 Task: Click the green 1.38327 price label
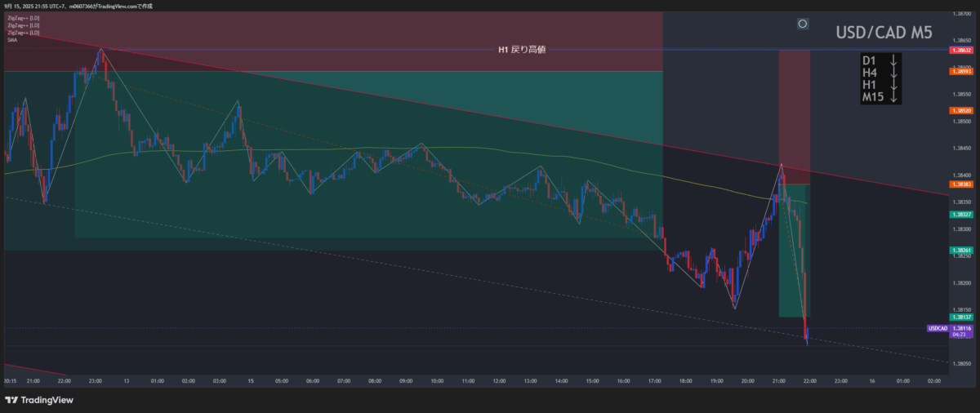(961, 214)
